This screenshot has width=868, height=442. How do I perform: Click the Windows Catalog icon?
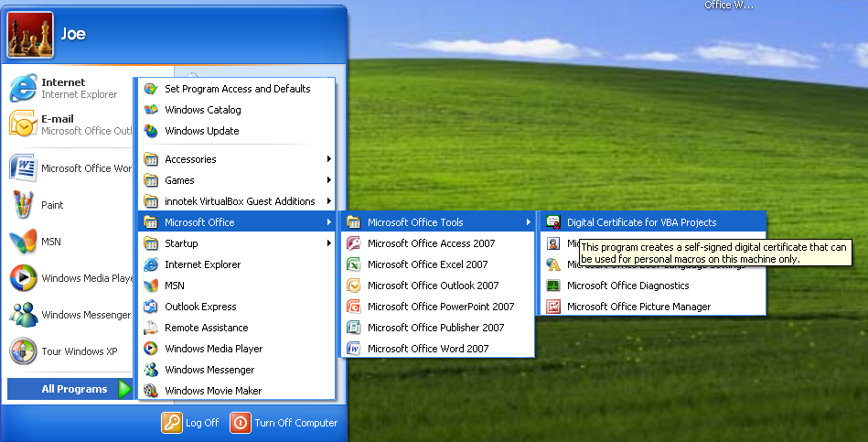pyautogui.click(x=151, y=110)
